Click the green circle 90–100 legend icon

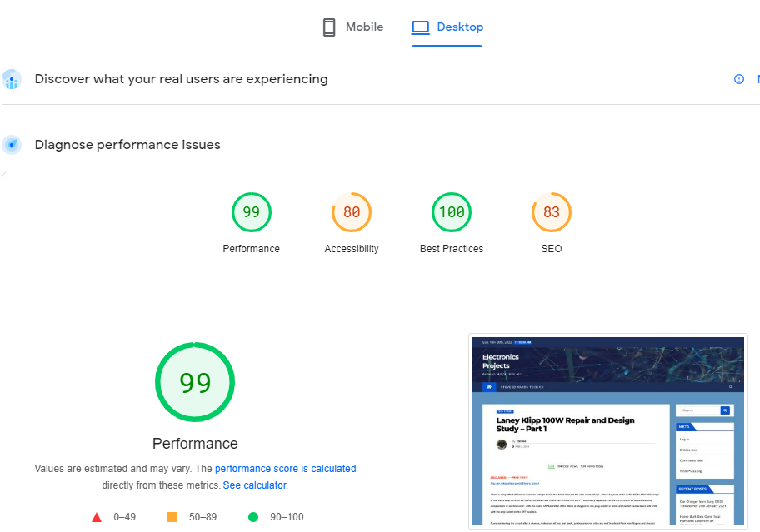pyautogui.click(x=253, y=517)
